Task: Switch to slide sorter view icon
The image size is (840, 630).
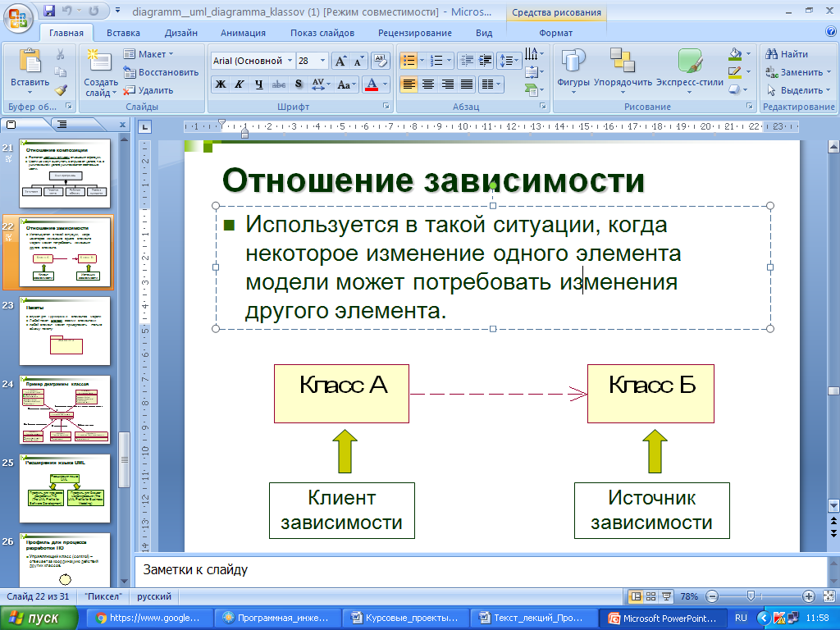Action: click(x=649, y=596)
